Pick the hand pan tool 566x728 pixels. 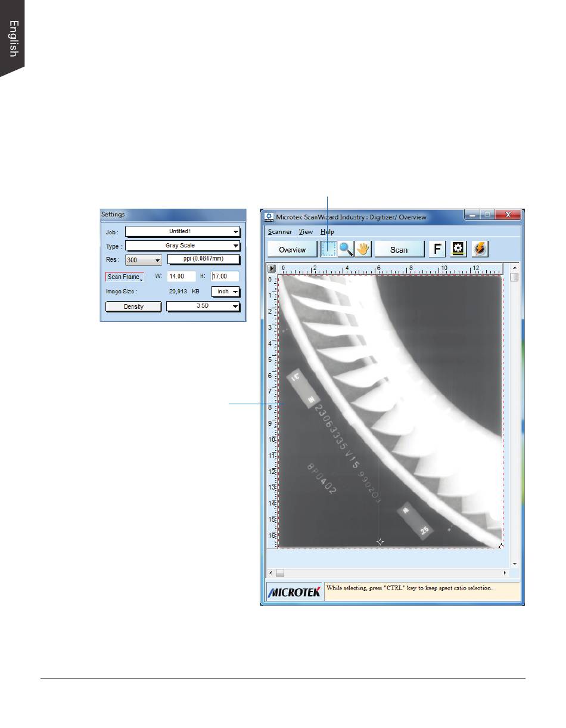tap(363, 249)
